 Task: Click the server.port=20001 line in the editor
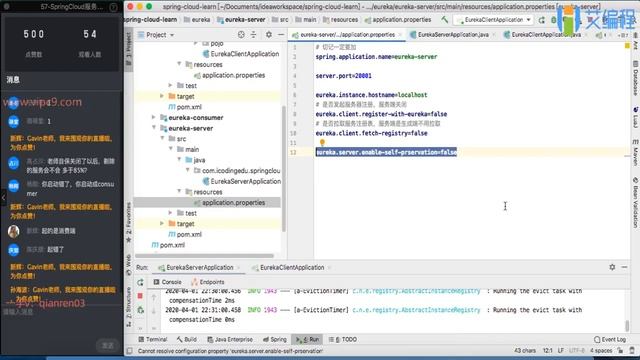(x=343, y=76)
